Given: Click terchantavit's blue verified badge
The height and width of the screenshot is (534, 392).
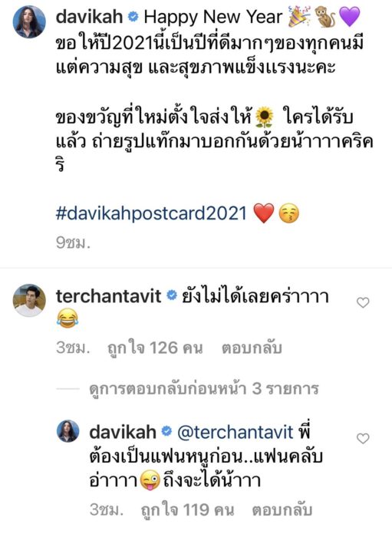Looking at the screenshot, I should (171, 296).
